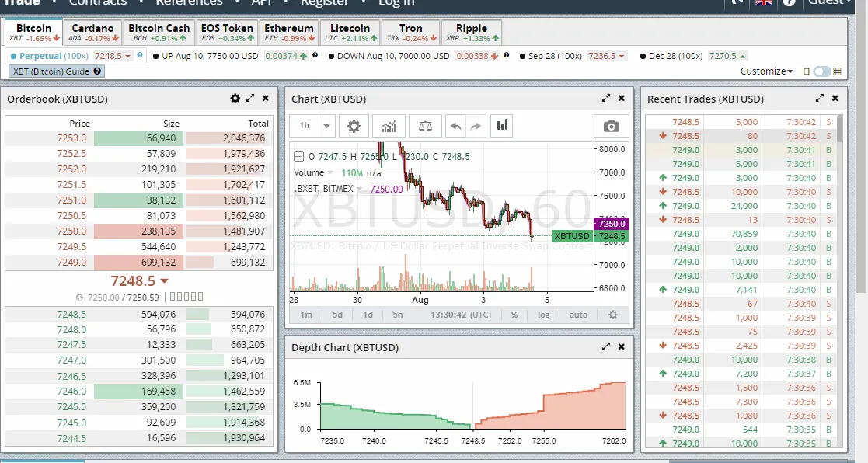This screenshot has height=463, width=868.
Task: Select the Ethereum ETH tab
Action: (289, 32)
